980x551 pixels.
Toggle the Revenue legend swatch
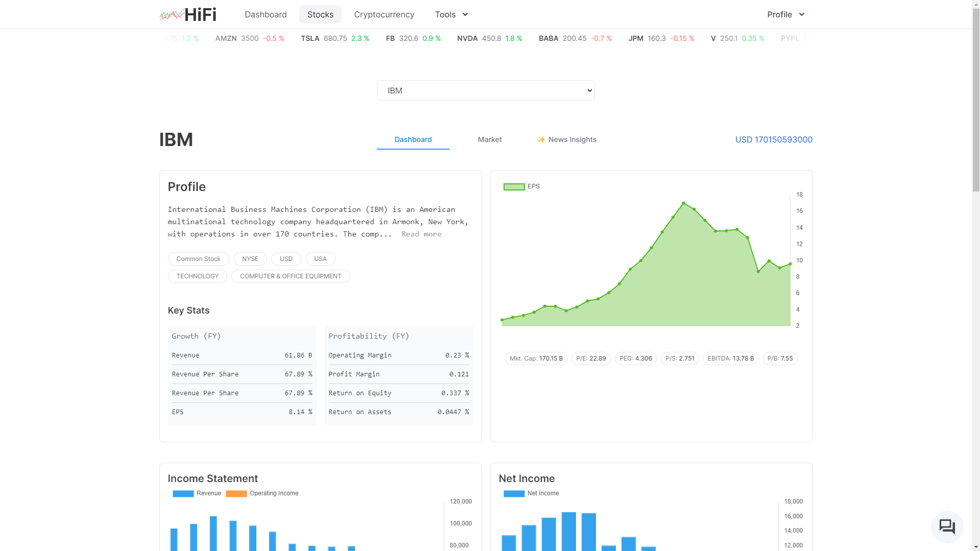tap(183, 493)
